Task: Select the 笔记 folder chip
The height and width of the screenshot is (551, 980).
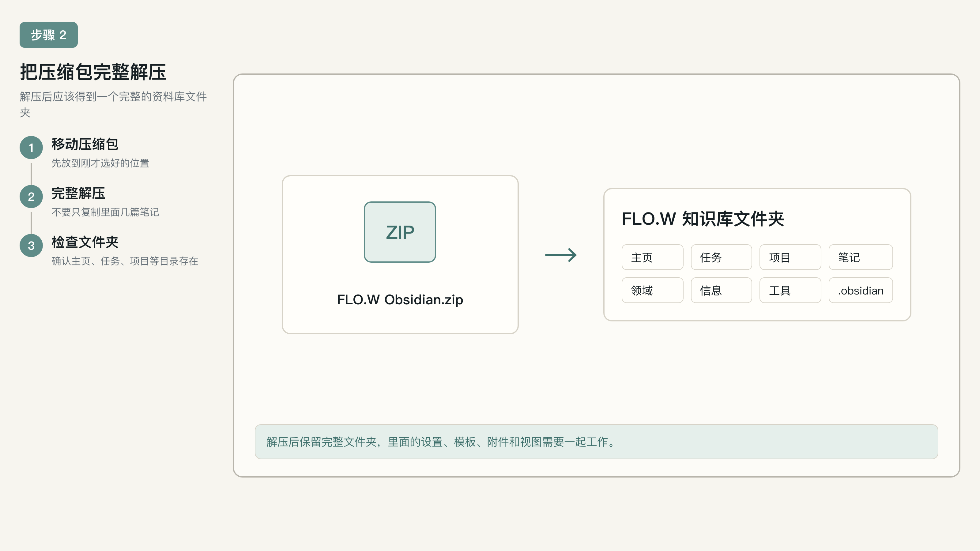Action: click(x=861, y=257)
